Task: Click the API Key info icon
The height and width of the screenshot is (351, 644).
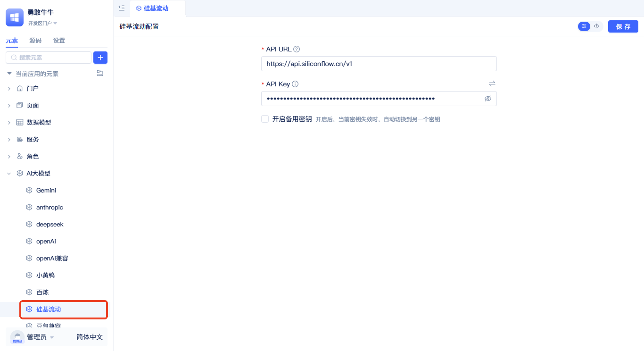Action: (x=295, y=84)
